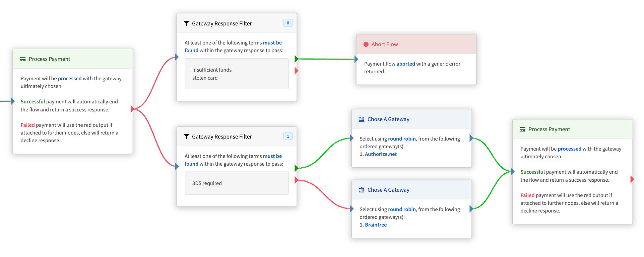644x257 pixels.
Task: Click the credit card icon on the right Process Payment node
Action: (522, 130)
